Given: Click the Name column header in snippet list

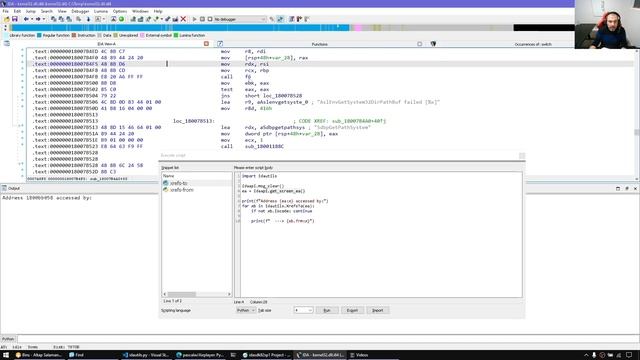Looking at the screenshot, I should tap(197, 176).
